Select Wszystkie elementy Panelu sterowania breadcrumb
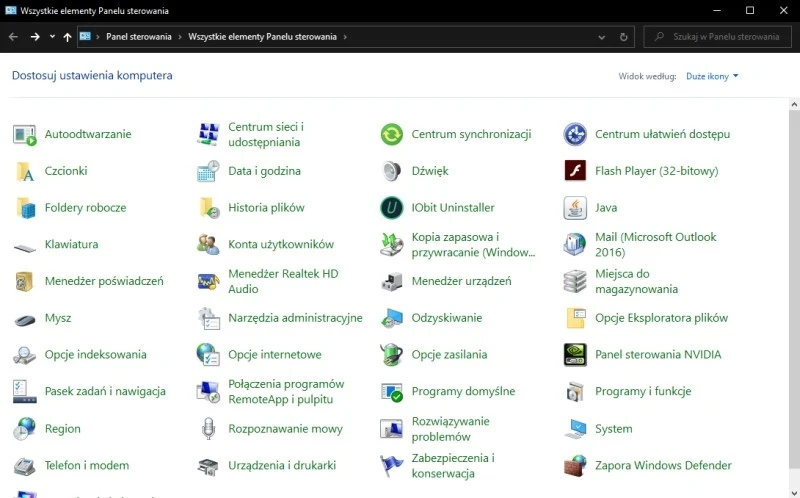The height and width of the screenshot is (498, 800). tap(262, 37)
